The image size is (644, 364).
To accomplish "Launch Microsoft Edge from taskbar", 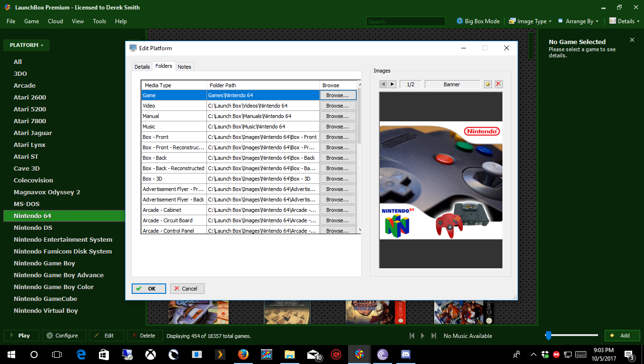I will [x=81, y=355].
